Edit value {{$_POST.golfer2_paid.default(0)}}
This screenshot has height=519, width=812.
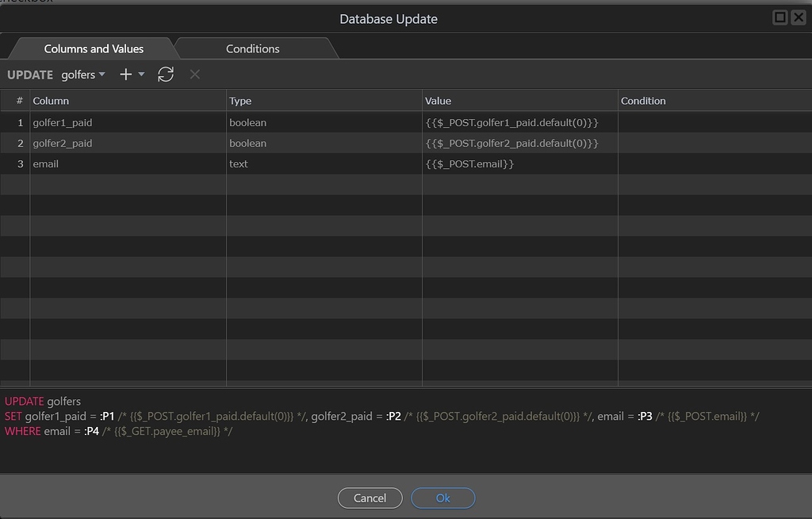(520, 143)
